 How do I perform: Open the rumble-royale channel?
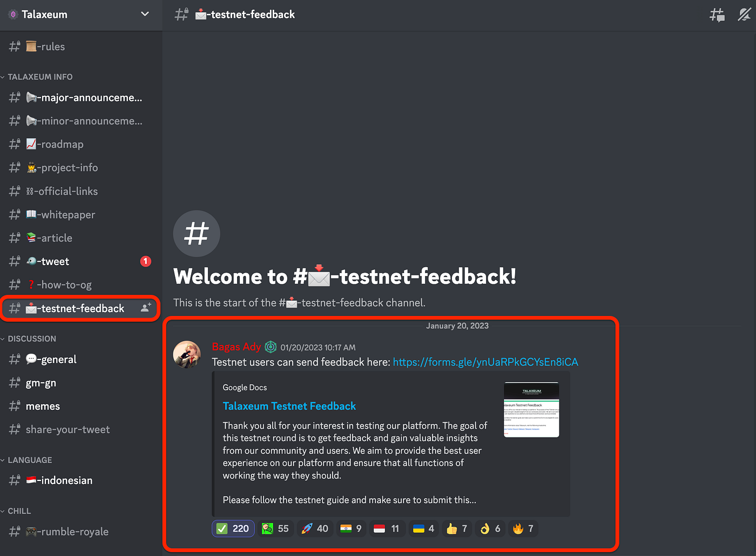click(81, 532)
